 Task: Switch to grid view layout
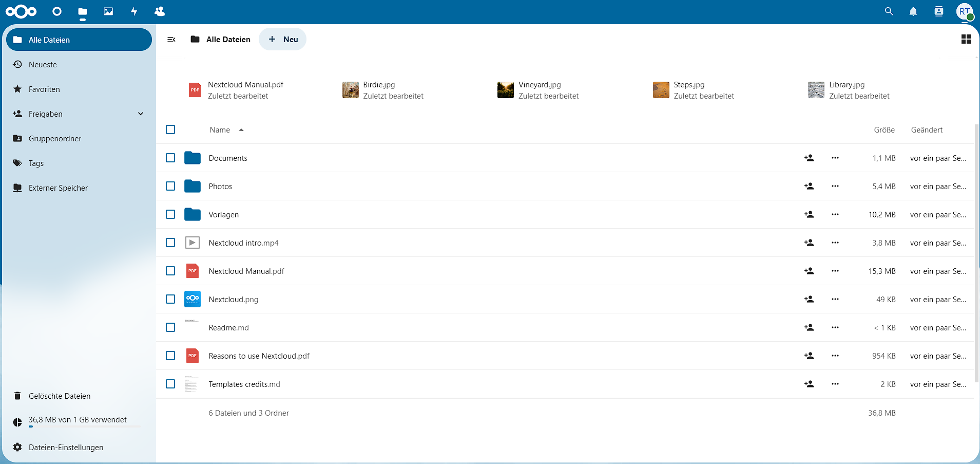966,40
